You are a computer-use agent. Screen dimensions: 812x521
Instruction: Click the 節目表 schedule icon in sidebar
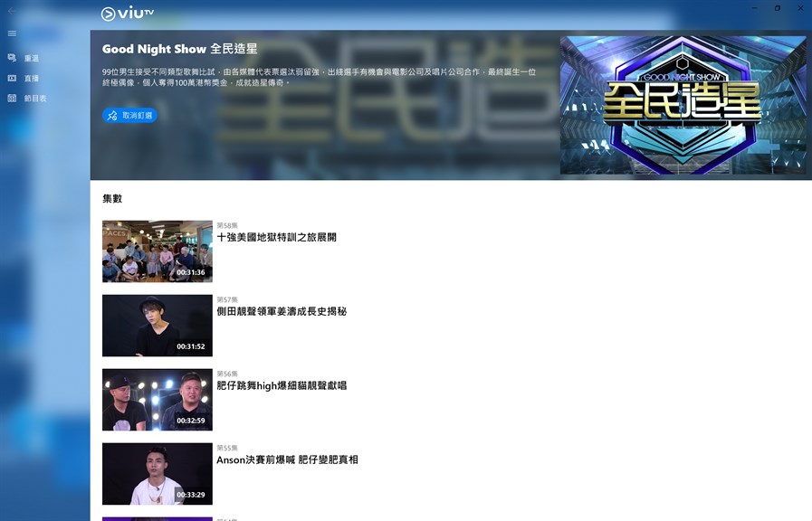[12, 98]
